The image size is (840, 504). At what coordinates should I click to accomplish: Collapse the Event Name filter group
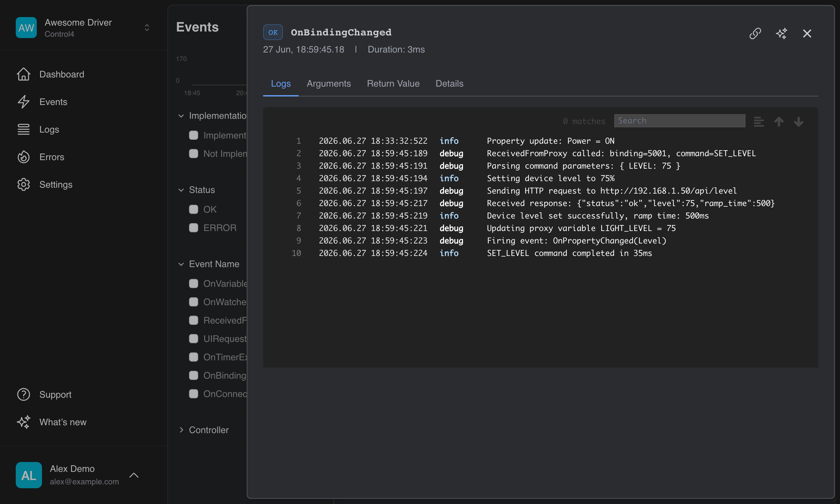tap(181, 264)
